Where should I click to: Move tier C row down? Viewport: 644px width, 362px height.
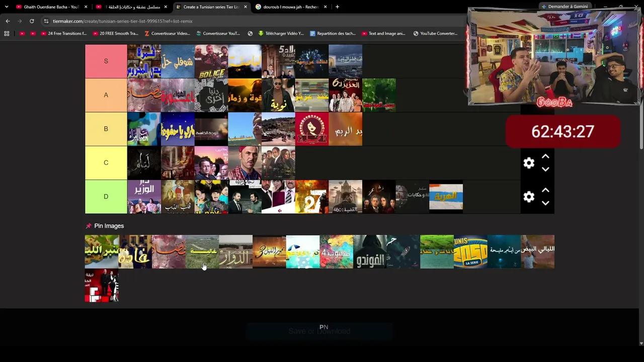(545, 169)
